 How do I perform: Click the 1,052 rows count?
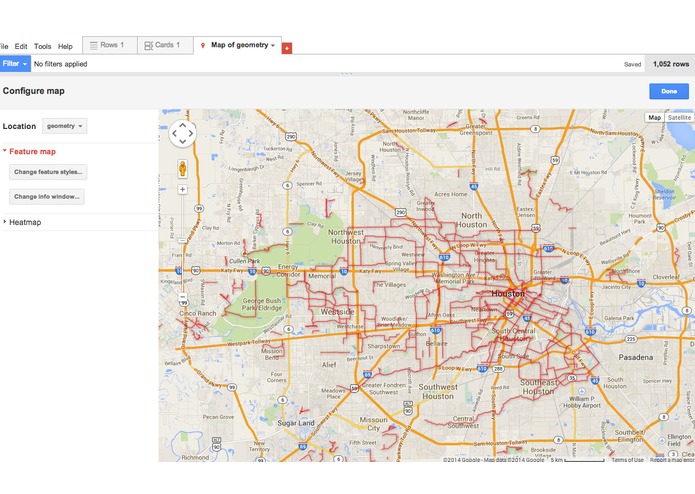tap(671, 64)
